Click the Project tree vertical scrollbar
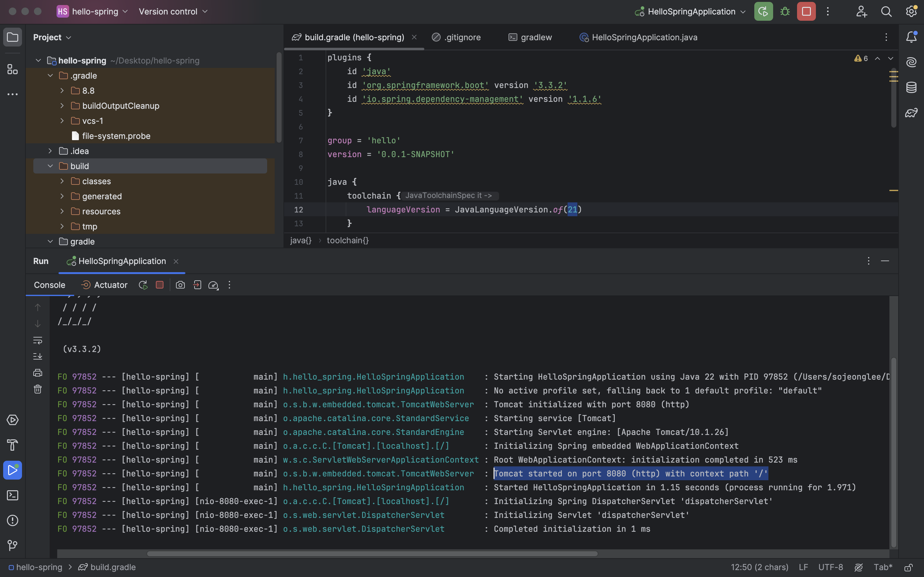This screenshot has height=577, width=924. [279, 97]
